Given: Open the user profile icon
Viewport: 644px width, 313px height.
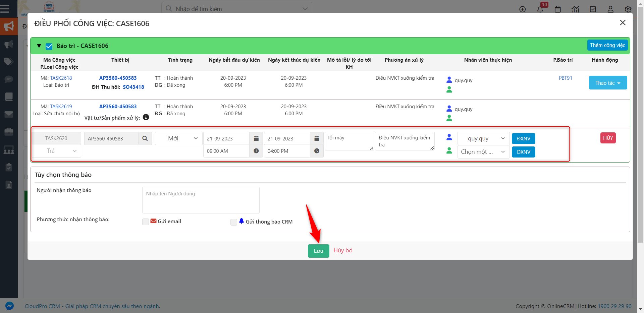Looking at the screenshot, I should [610, 9].
